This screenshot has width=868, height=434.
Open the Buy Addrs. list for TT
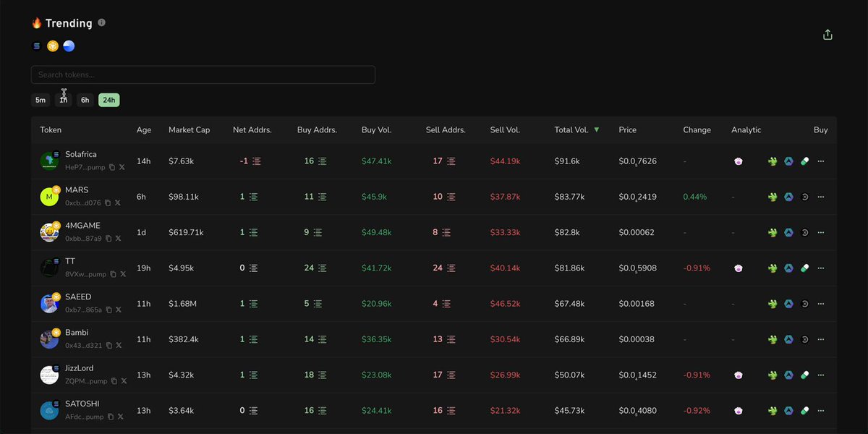(x=323, y=268)
